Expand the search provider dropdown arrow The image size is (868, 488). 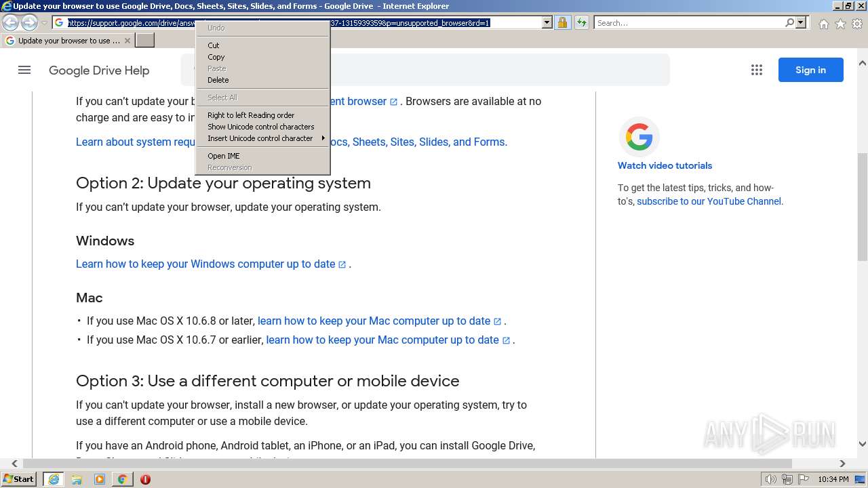click(801, 23)
